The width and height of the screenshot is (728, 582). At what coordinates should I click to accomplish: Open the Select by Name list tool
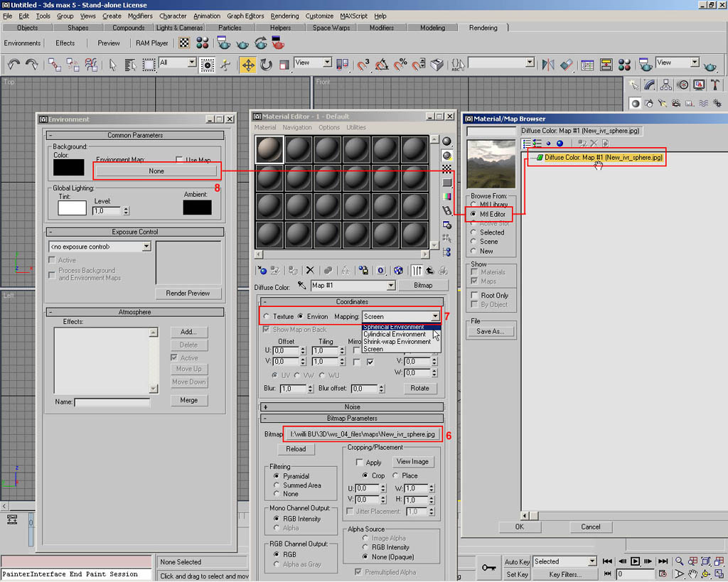(131, 65)
